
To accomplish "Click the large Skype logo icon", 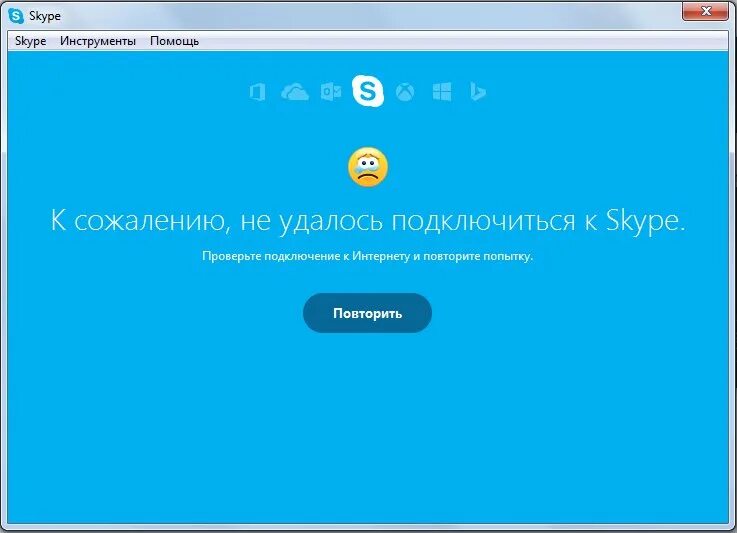I will (368, 91).
